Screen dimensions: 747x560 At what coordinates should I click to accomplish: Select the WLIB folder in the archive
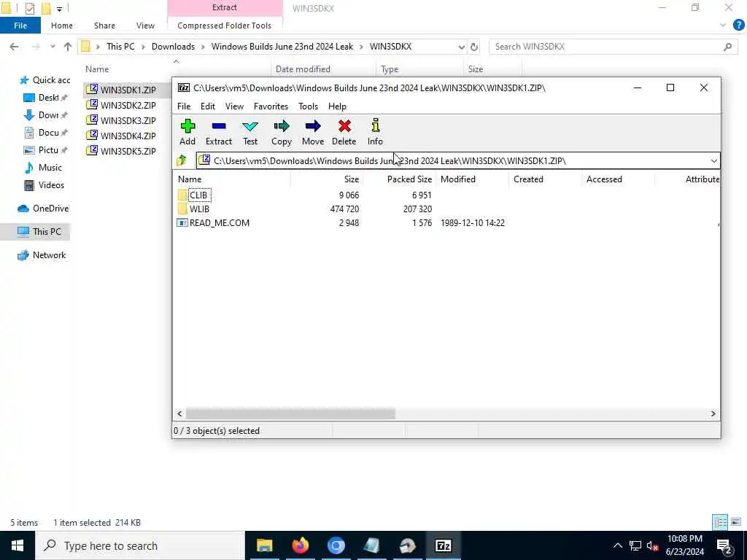(x=200, y=209)
